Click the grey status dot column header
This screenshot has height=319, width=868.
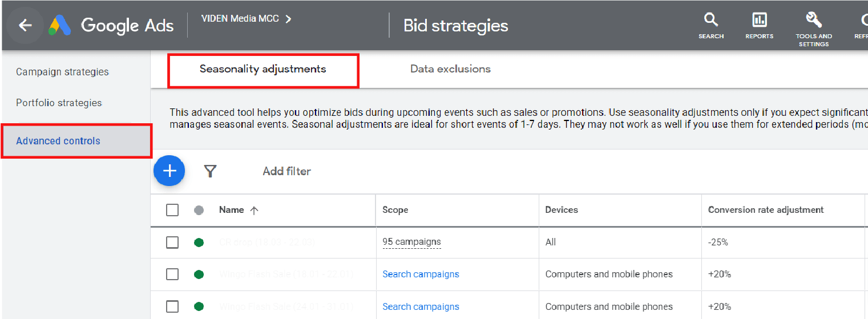click(x=199, y=211)
